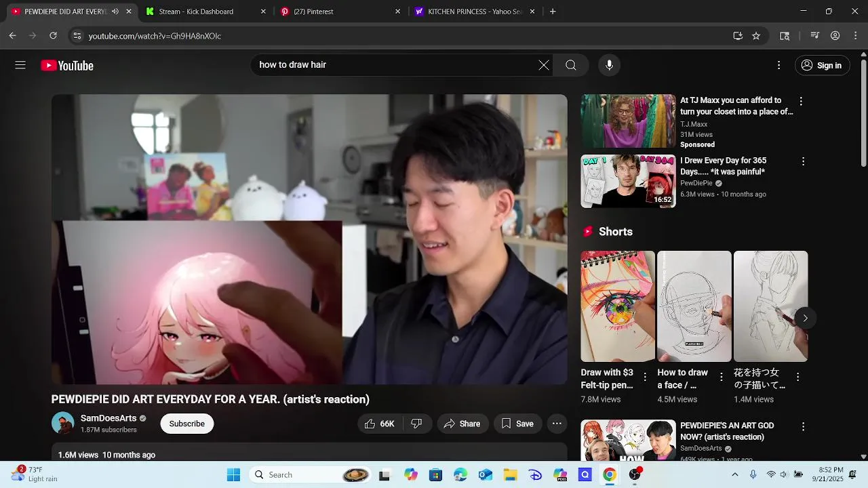Viewport: 868px width, 488px height.
Task: Open Disney+ from taskbar
Action: click(535, 474)
